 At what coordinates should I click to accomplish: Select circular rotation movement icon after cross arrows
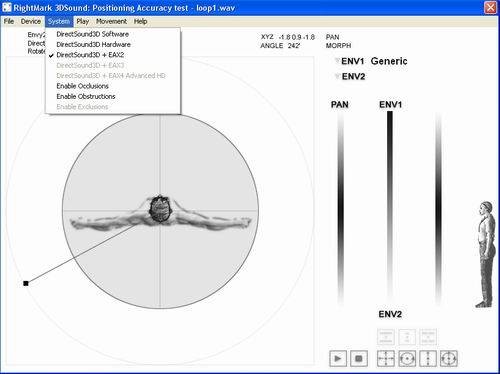[407, 359]
